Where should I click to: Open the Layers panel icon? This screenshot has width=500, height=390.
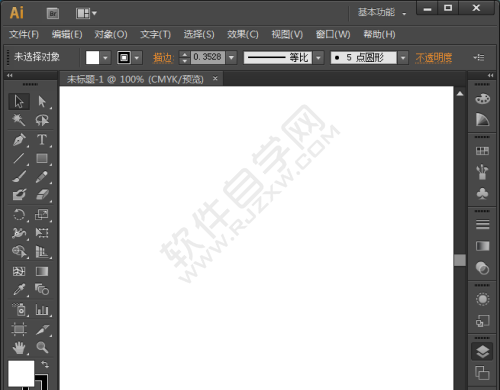tap(482, 352)
